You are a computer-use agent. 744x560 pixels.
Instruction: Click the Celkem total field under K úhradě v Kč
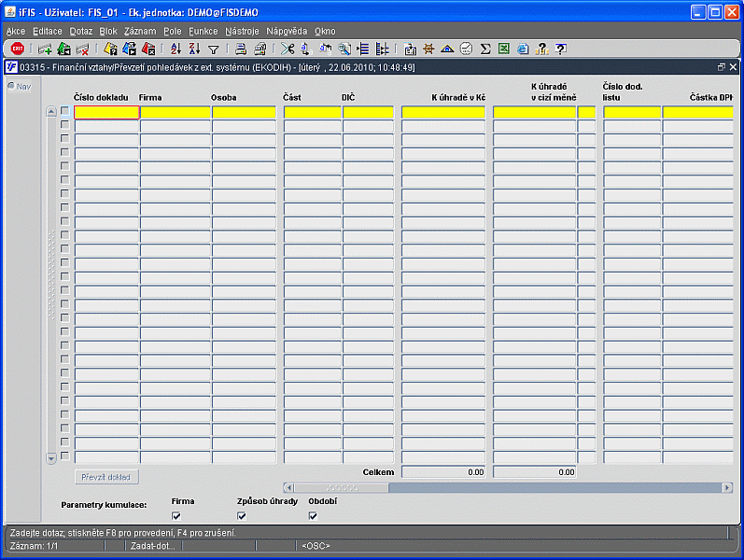443,472
